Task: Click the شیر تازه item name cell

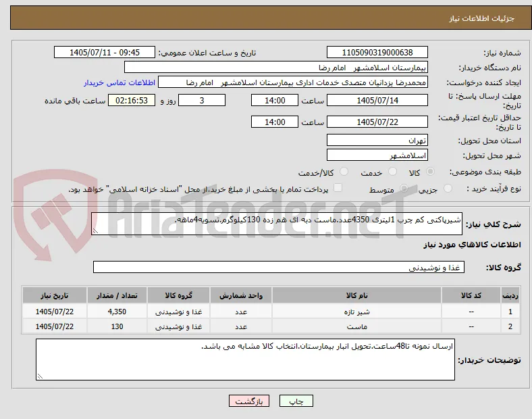Action: [x=356, y=312]
